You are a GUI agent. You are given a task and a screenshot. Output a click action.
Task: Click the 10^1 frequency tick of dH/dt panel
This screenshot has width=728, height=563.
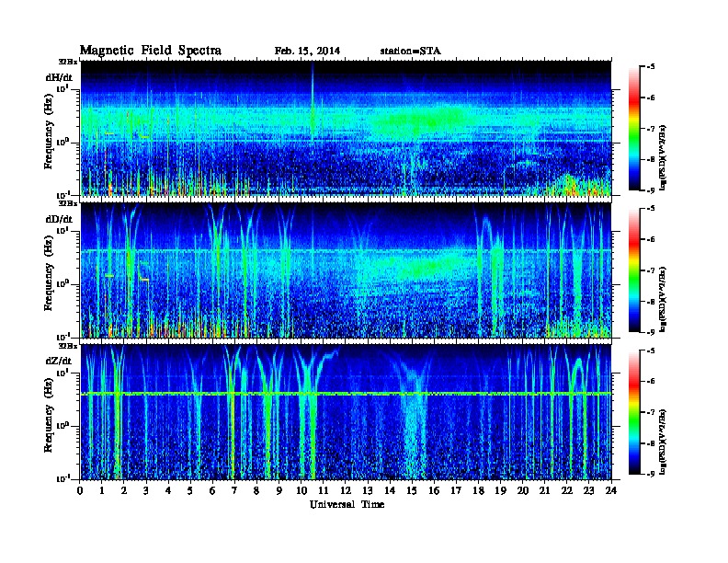coord(63,88)
